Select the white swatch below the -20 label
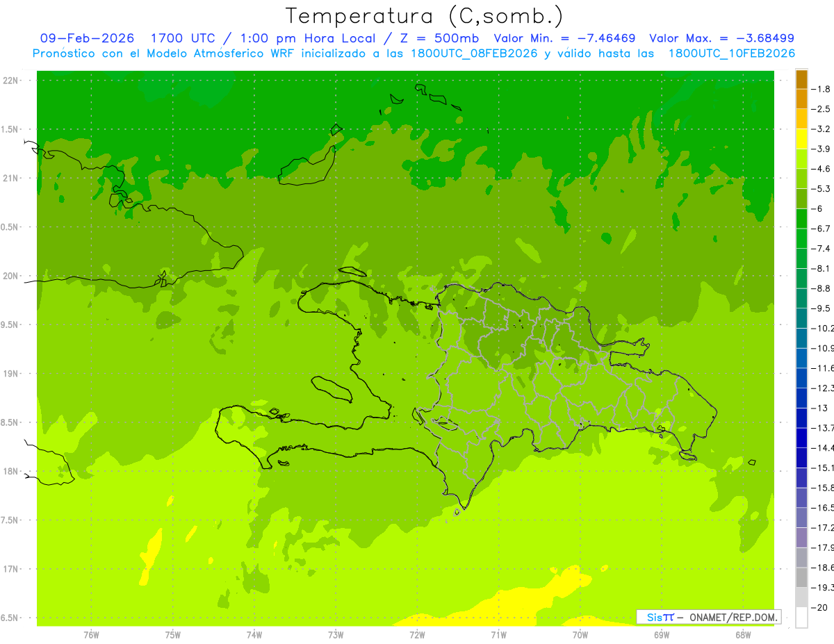Screen dimensions: 834x644 [801, 618]
